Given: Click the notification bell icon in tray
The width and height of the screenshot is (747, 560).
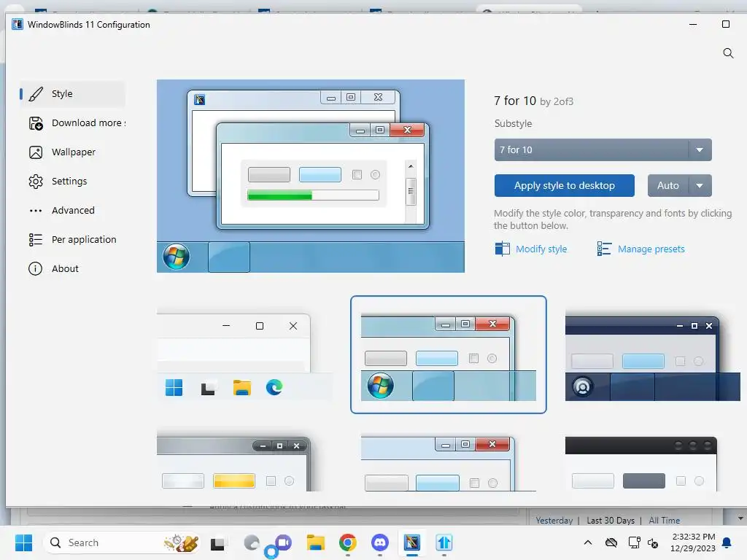Looking at the screenshot, I should (727, 542).
